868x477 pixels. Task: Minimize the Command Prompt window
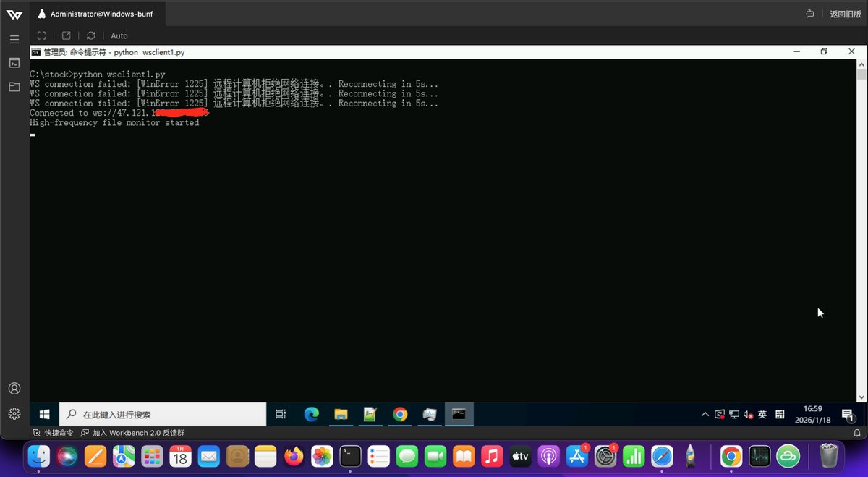click(796, 51)
